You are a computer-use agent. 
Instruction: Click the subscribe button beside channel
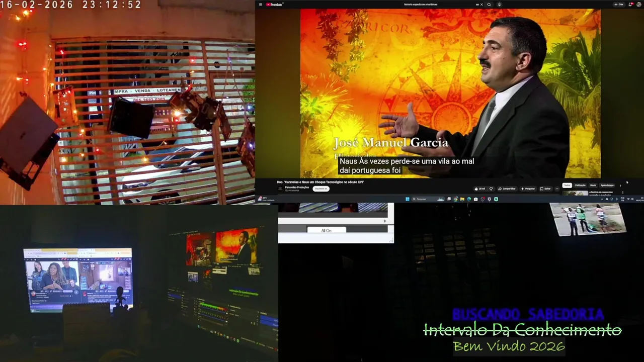coord(321,189)
